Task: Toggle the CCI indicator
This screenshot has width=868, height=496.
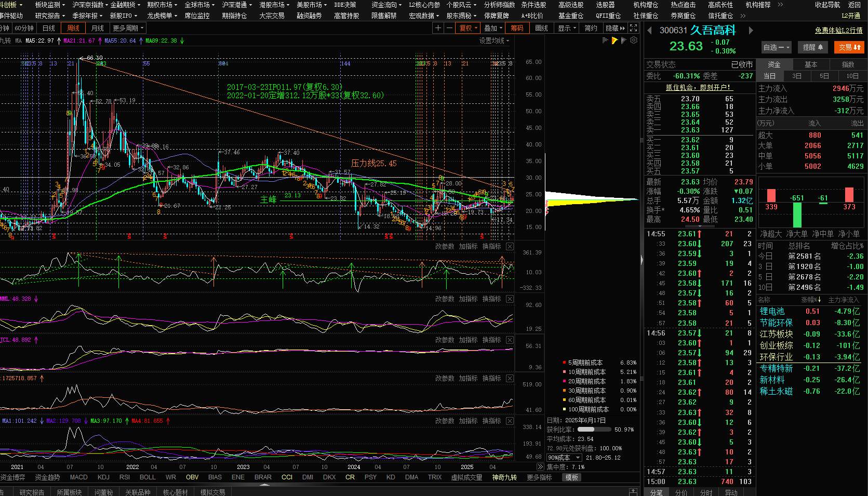Action: point(287,477)
